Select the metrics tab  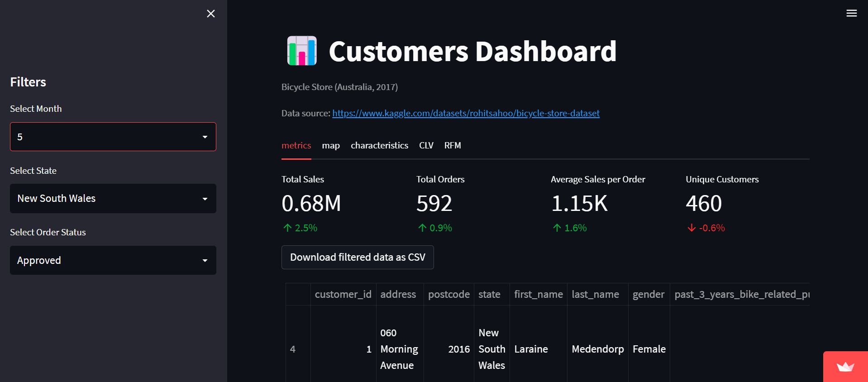tap(296, 145)
